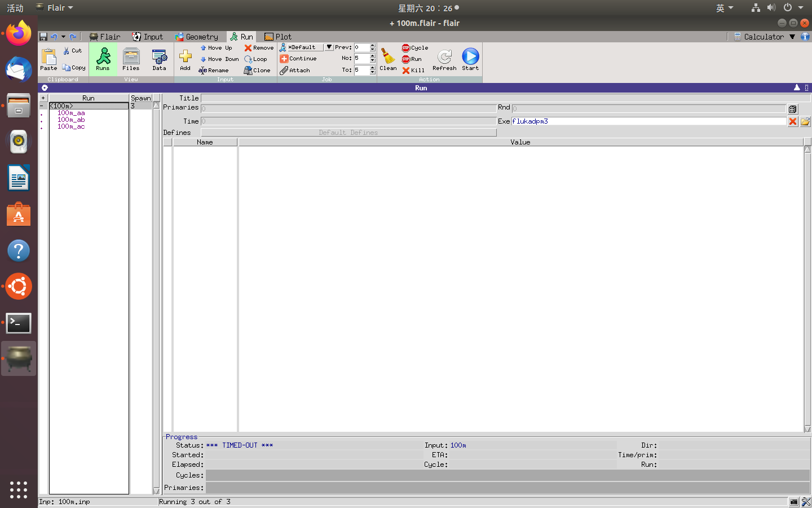Click the blue info icon near Calculator
This screenshot has height=508, width=812.
point(805,37)
